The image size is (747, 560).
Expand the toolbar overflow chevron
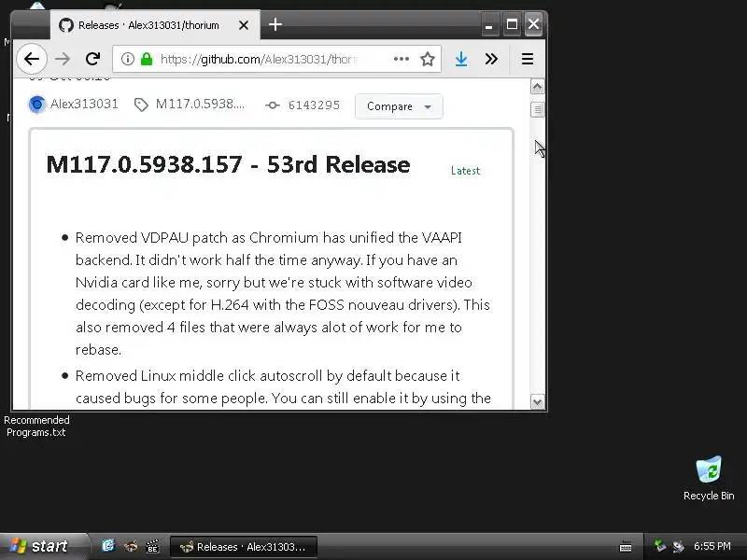click(x=491, y=59)
